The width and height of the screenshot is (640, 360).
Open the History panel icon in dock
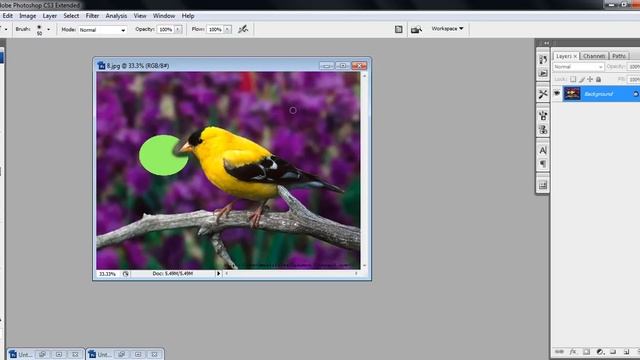543,60
